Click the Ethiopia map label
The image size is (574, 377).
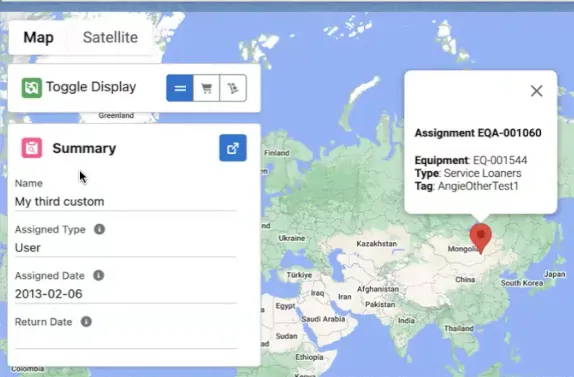pyautogui.click(x=309, y=357)
